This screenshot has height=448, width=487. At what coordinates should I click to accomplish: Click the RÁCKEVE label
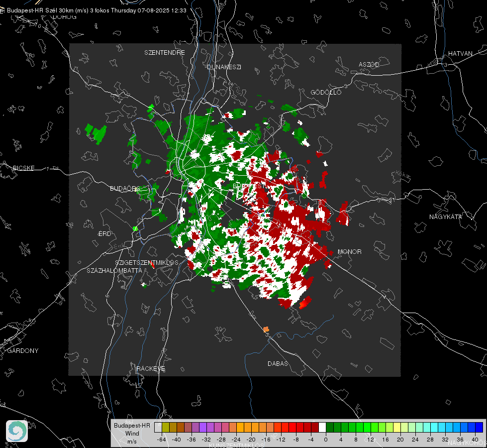(x=151, y=368)
